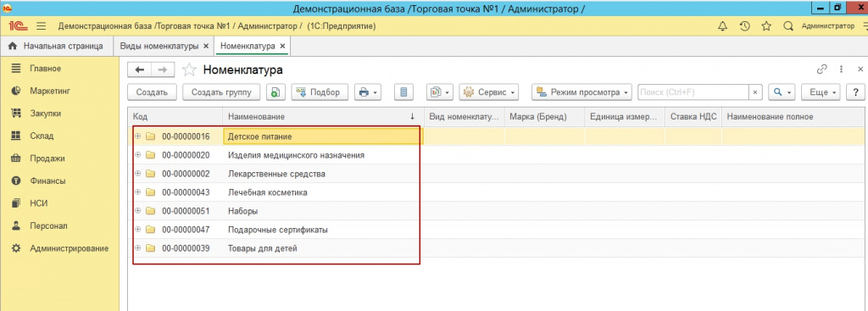Clear the search field X button

click(756, 92)
